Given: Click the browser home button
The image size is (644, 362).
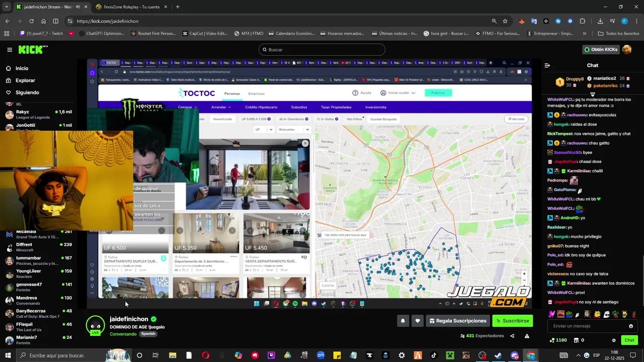Looking at the screenshot, I should [43, 21].
